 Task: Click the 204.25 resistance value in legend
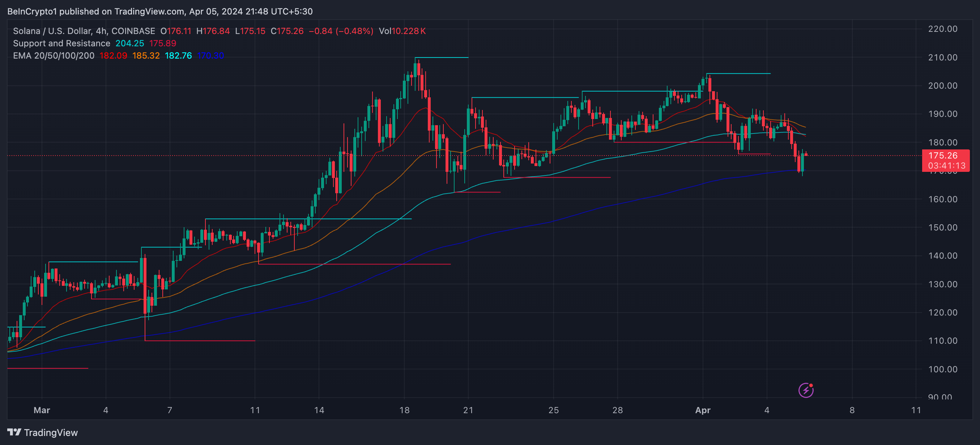(x=130, y=43)
